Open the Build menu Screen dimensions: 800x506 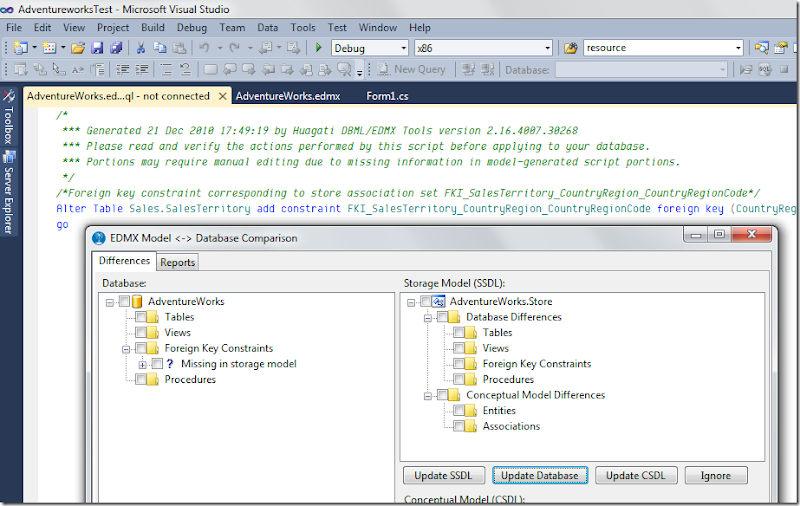[152, 28]
